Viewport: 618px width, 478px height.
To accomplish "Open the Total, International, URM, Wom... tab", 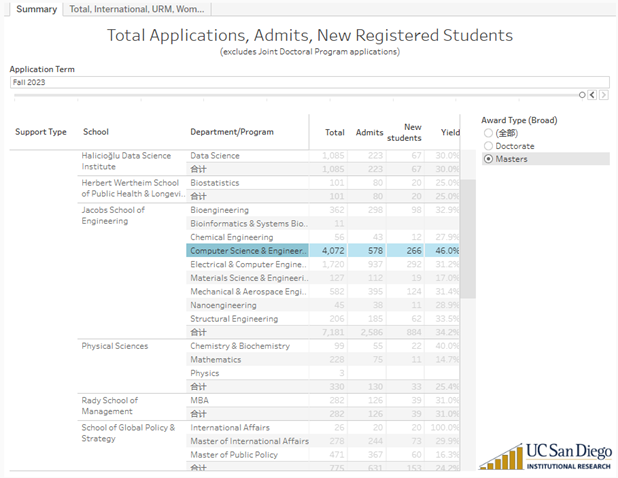I will pyautogui.click(x=137, y=9).
